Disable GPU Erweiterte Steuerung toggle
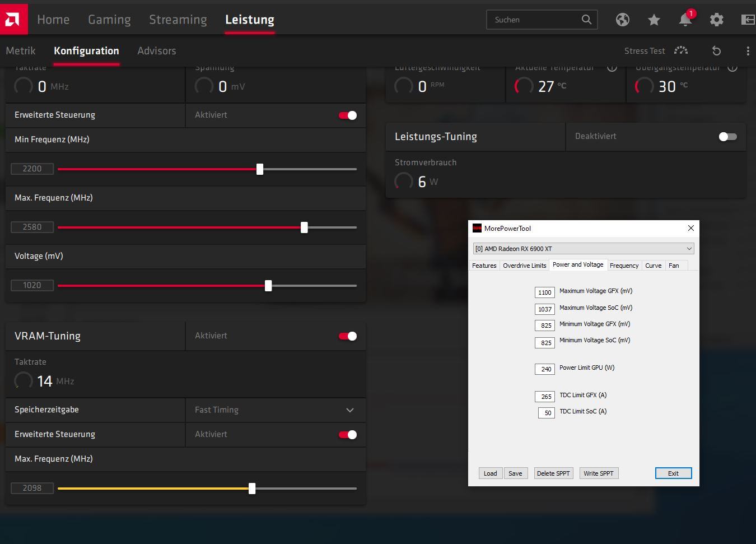756x544 pixels. click(348, 115)
